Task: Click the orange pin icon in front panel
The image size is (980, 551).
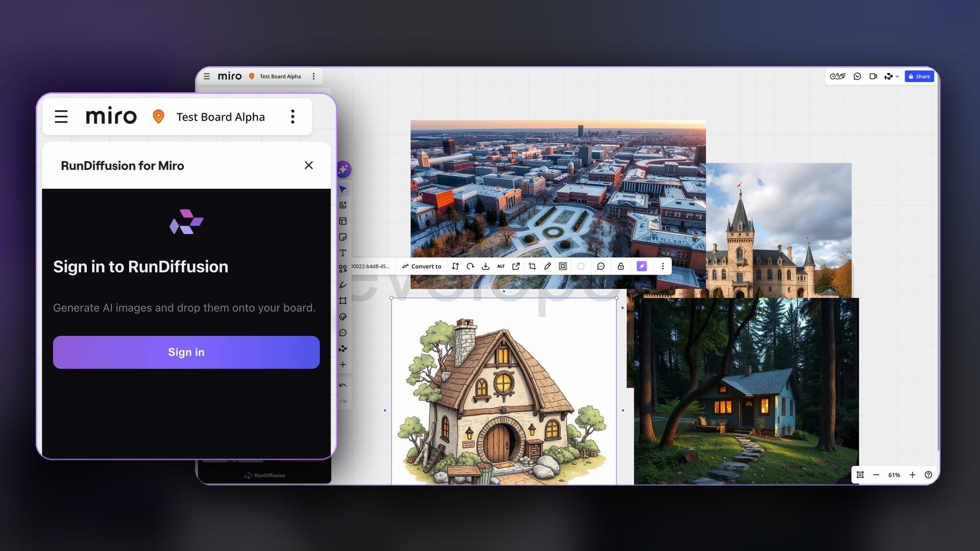Action: (159, 117)
